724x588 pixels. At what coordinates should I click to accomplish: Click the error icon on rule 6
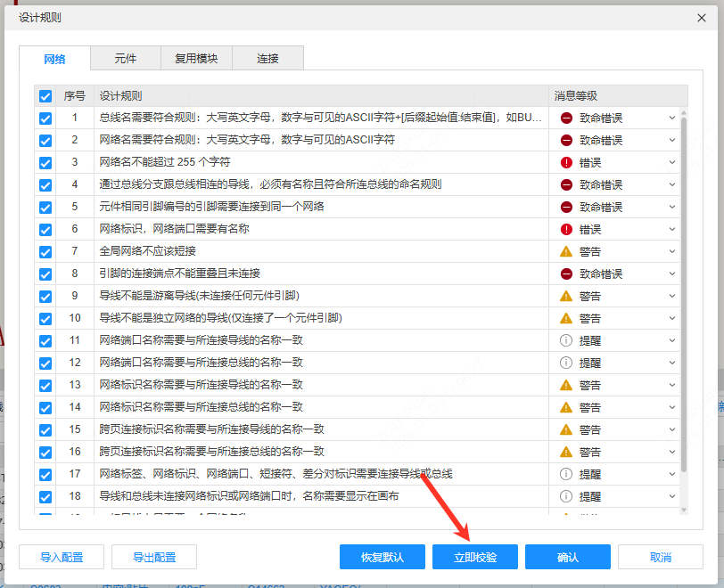[567, 229]
